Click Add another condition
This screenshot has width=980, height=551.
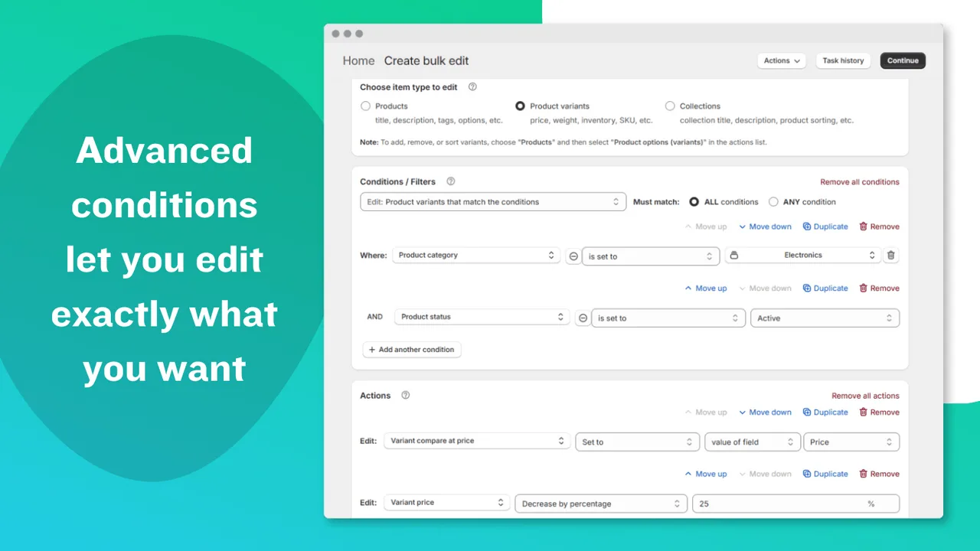pyautogui.click(x=412, y=350)
